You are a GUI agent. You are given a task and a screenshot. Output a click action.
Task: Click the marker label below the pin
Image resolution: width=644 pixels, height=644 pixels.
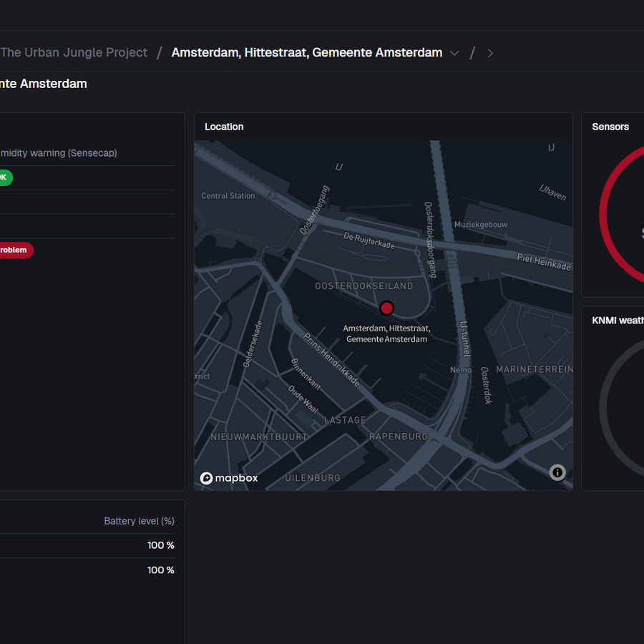[x=386, y=334]
